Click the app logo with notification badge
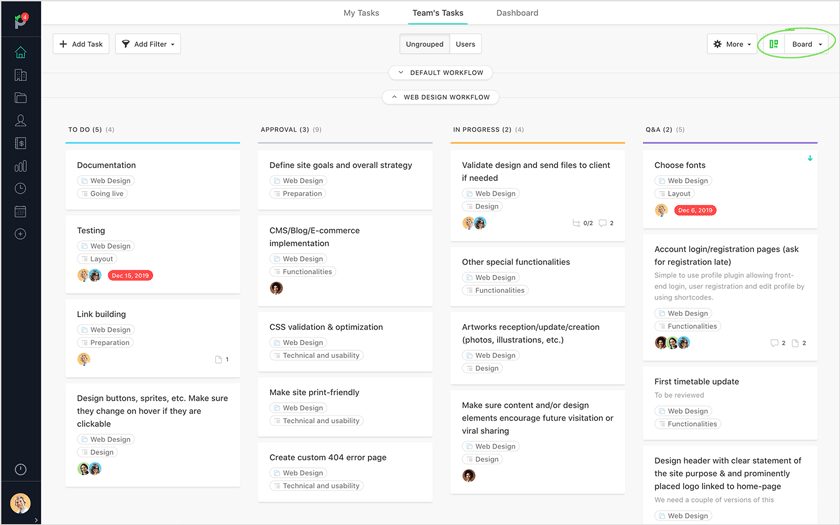 pos(20,21)
